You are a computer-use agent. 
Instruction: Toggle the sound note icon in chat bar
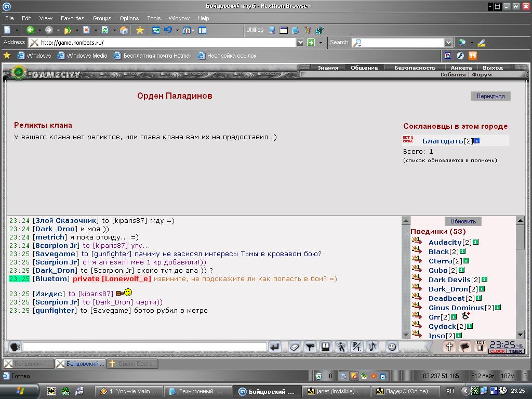tap(372, 347)
